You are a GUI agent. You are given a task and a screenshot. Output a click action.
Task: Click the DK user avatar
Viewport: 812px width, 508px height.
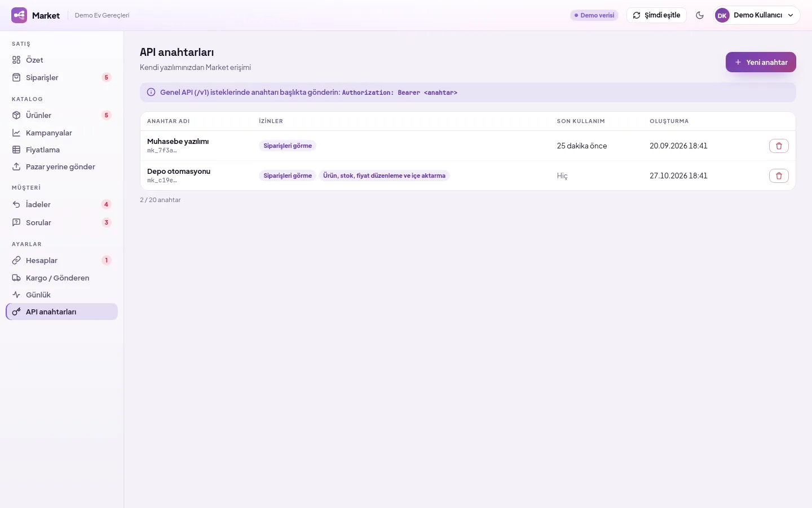tap(722, 15)
